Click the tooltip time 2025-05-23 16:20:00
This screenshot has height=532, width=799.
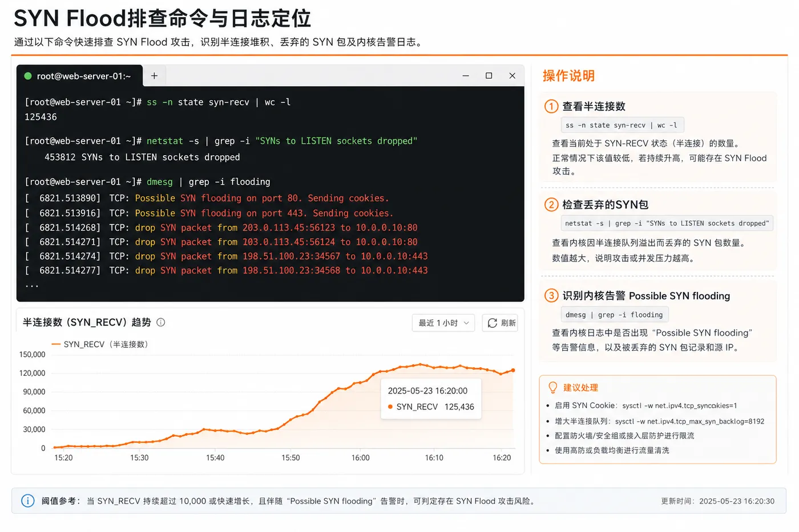tap(427, 391)
